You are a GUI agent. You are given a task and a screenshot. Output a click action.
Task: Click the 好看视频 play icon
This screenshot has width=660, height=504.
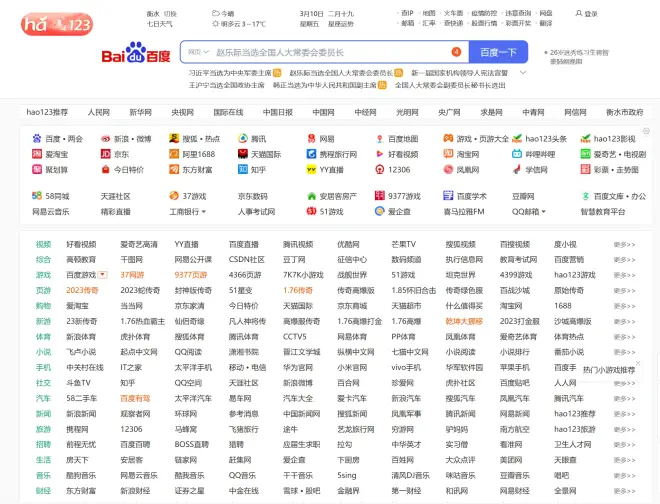380,154
